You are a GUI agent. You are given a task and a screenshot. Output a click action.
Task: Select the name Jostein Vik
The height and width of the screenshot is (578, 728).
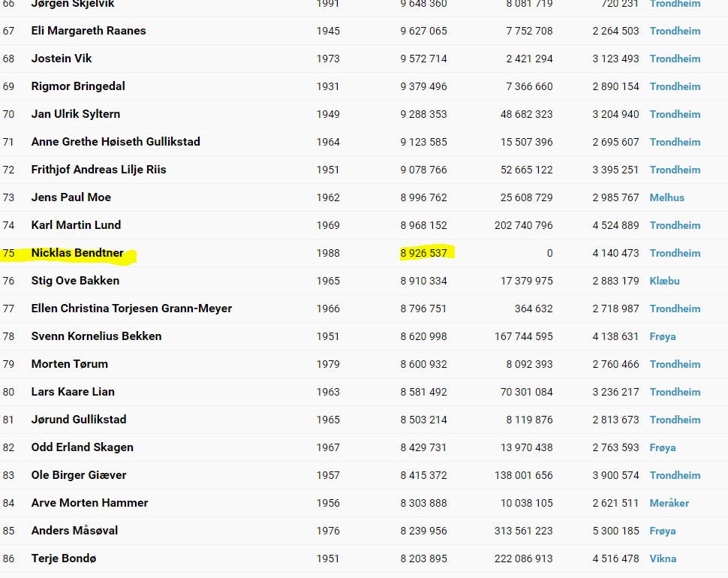62,59
